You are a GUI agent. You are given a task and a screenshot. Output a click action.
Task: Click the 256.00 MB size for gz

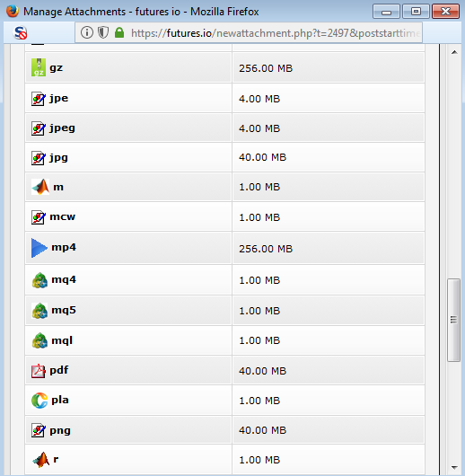point(266,68)
